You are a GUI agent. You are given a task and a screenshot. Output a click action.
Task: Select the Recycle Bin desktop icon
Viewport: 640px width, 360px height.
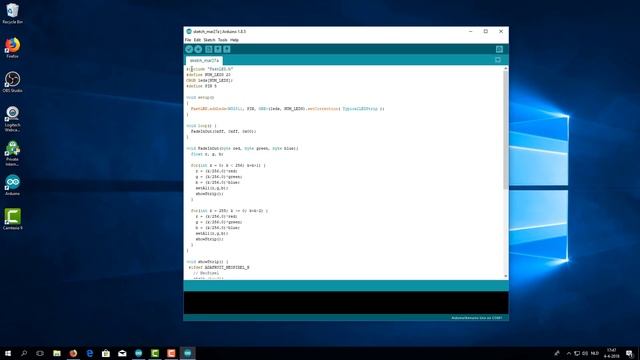[13, 14]
